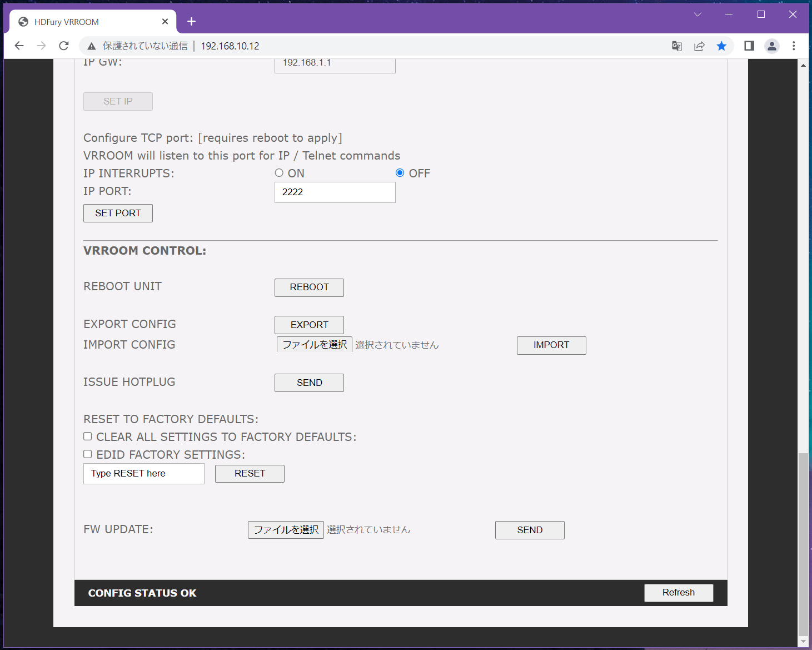The height and width of the screenshot is (650, 812).
Task: Open the user profile avatar icon
Action: click(x=772, y=46)
